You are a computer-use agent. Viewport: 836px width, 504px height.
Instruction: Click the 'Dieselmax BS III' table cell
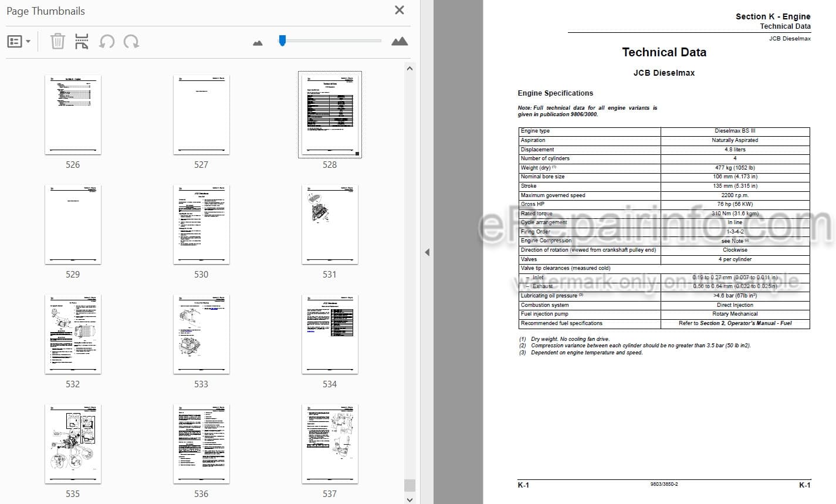click(x=735, y=131)
